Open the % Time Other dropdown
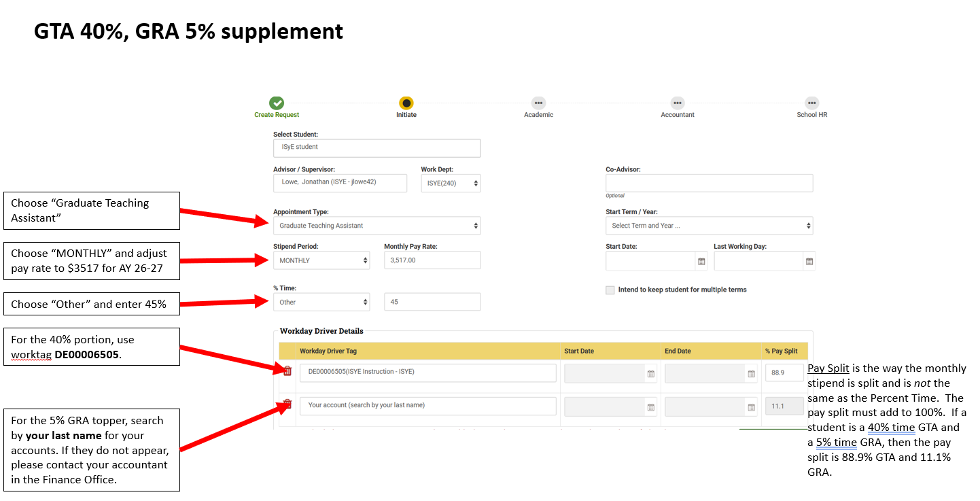 [x=321, y=303]
